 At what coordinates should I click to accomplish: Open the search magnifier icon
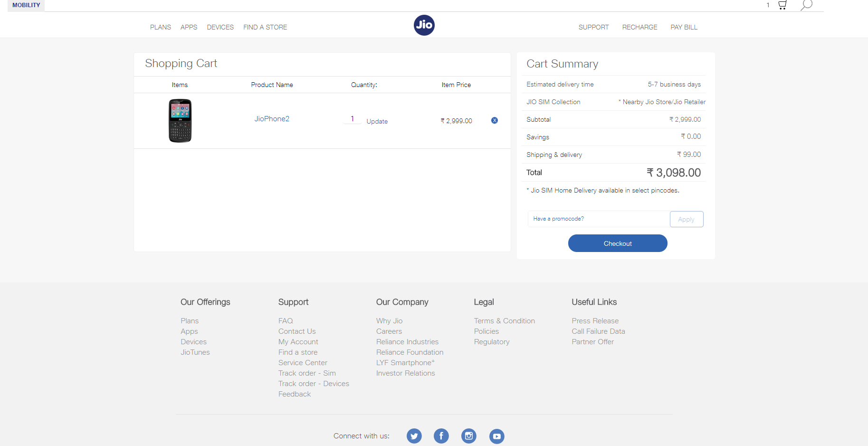click(806, 5)
